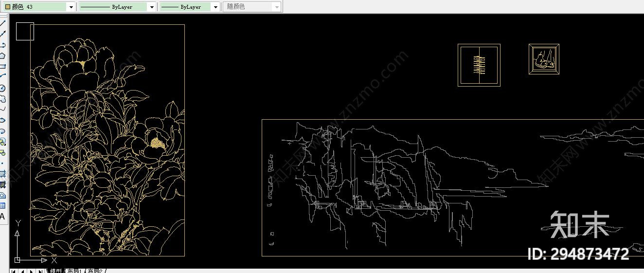Screen dimensions: 644x273
Task: Select the Polyline tool
Action: (3, 45)
